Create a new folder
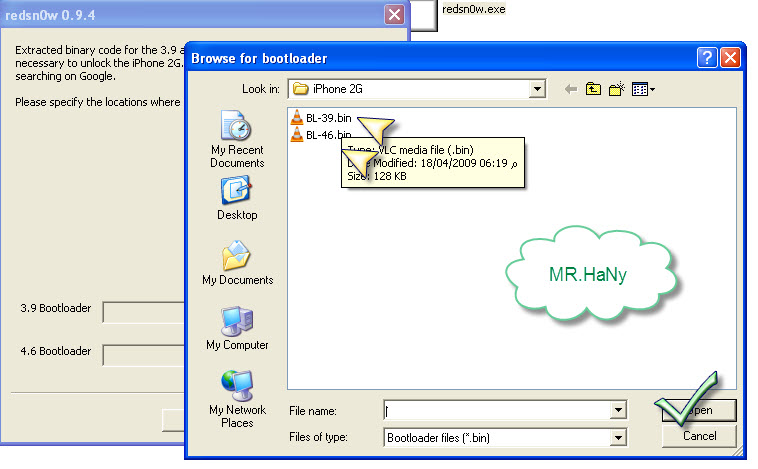This screenshot has height=469, width=758. pyautogui.click(x=616, y=89)
